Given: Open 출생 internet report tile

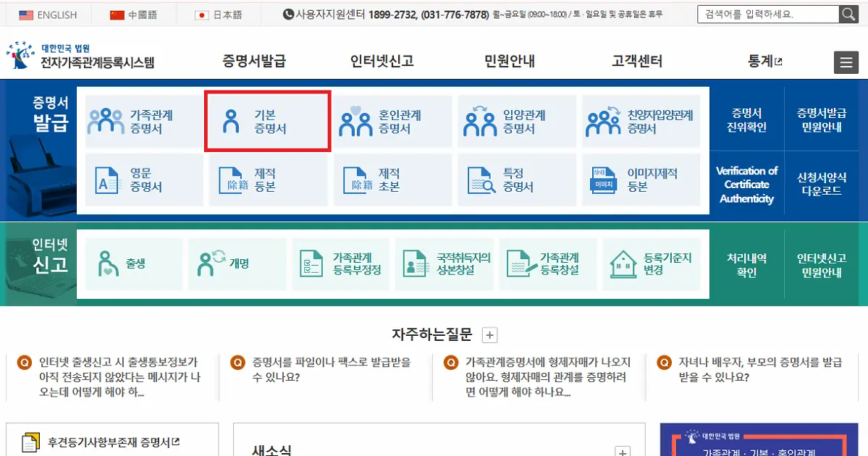Looking at the screenshot, I should click(x=133, y=264).
